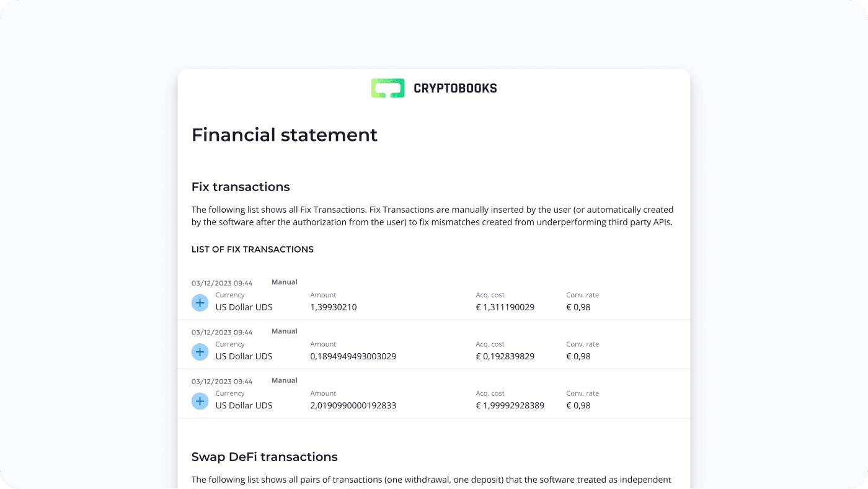
Task: Select the Acq. cost value € 1,99992928389
Action: click(x=510, y=405)
